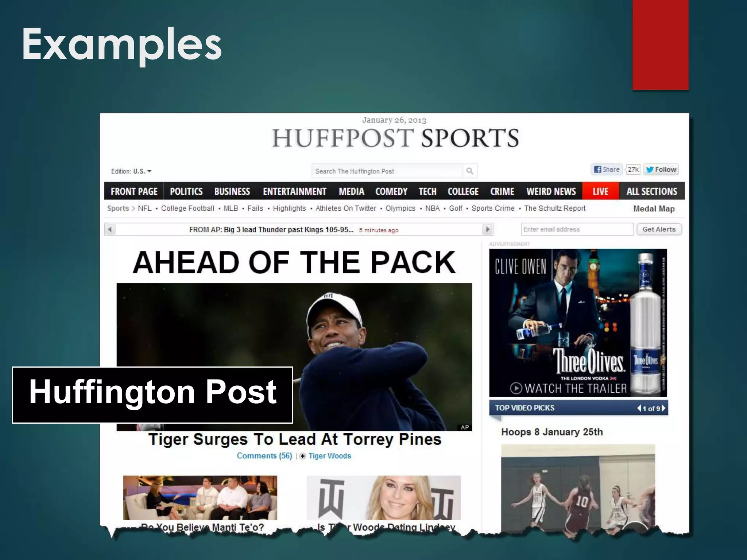
Task: Click the January 26, 2013 date
Action: coord(394,120)
